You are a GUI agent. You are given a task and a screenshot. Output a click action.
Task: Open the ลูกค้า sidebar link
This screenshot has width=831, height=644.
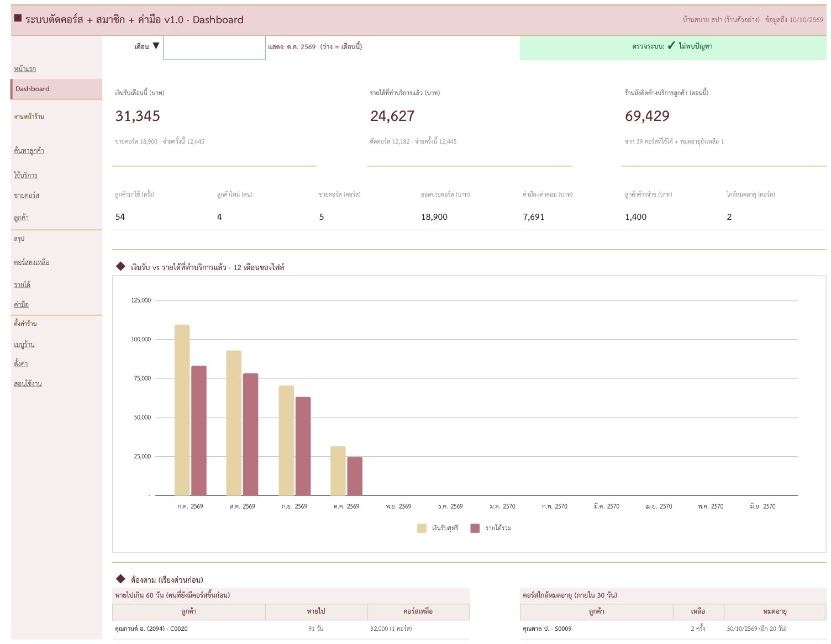(21, 218)
